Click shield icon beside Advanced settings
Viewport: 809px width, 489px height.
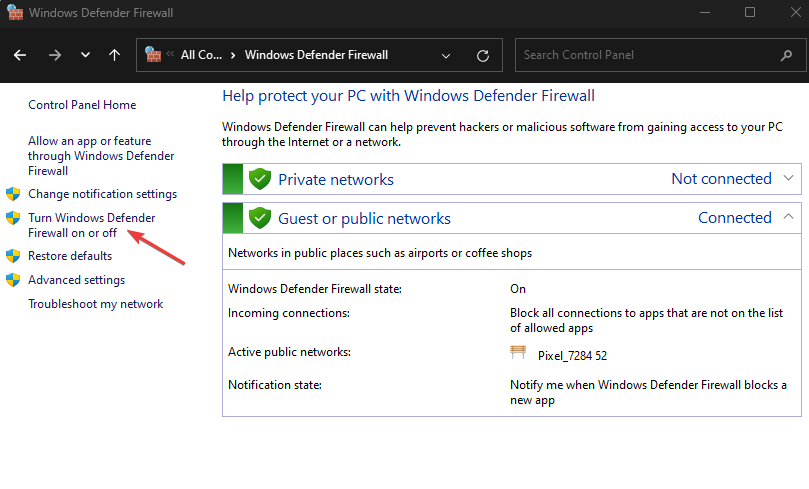pyautogui.click(x=13, y=280)
